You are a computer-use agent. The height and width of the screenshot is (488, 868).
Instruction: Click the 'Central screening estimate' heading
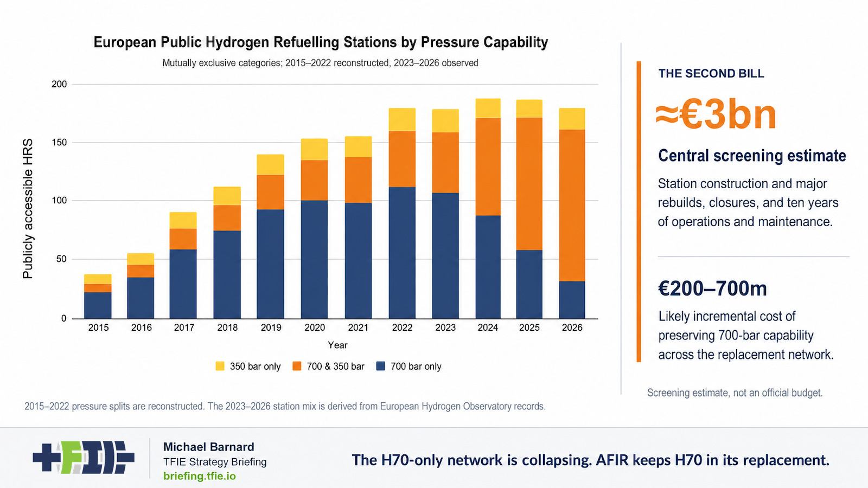[752, 156]
